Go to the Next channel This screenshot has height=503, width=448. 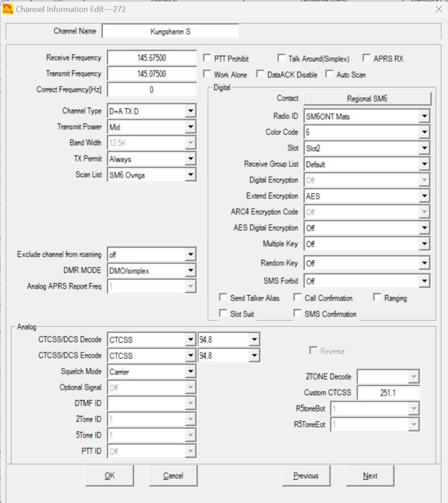[370, 476]
